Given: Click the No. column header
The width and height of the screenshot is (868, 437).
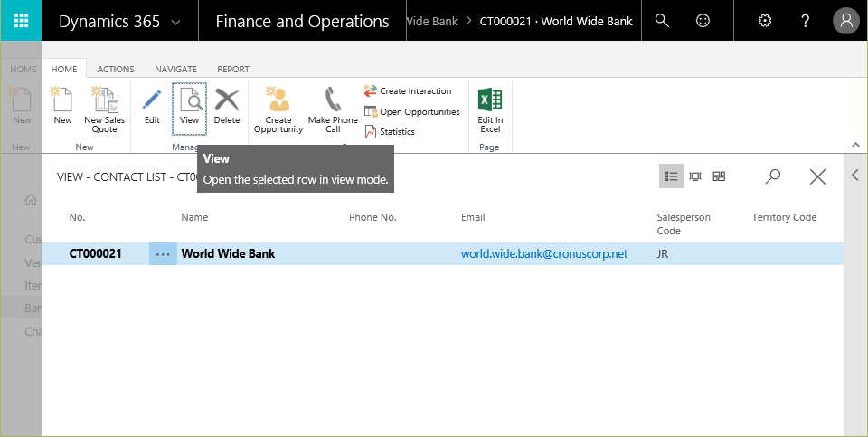Looking at the screenshot, I should tap(77, 218).
